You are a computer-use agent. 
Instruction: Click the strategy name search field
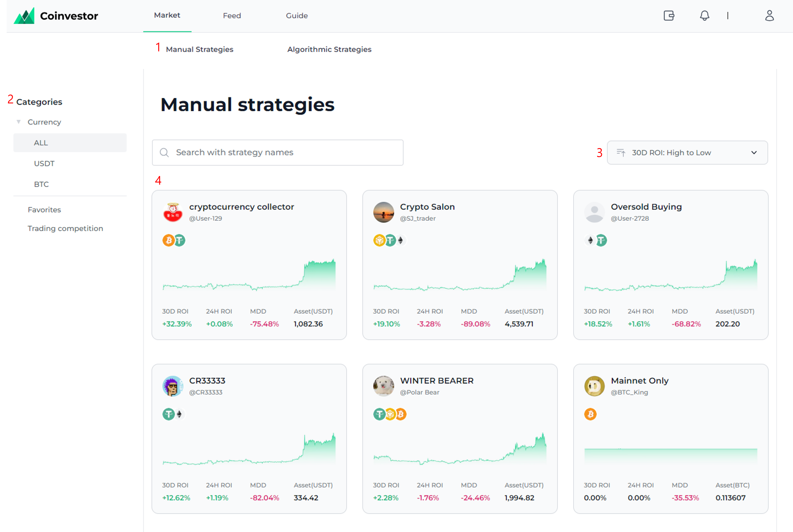point(278,153)
